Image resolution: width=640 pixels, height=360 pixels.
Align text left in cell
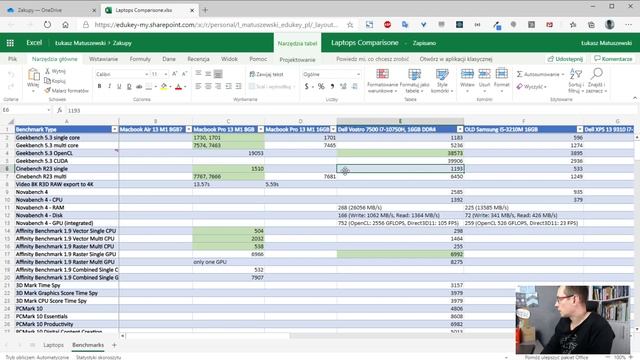point(198,87)
